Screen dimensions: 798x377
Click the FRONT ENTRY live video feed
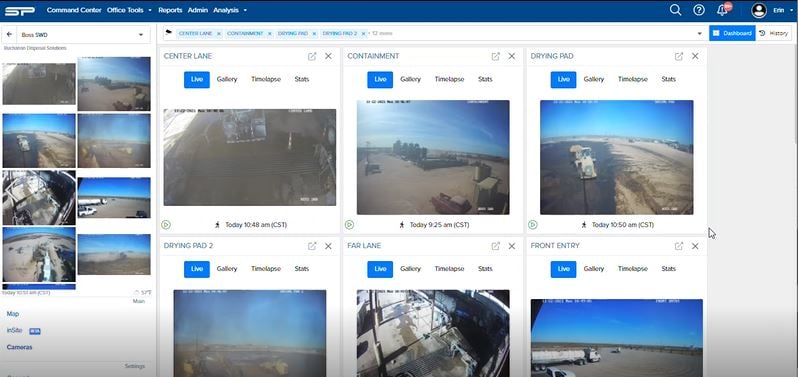tap(617, 338)
